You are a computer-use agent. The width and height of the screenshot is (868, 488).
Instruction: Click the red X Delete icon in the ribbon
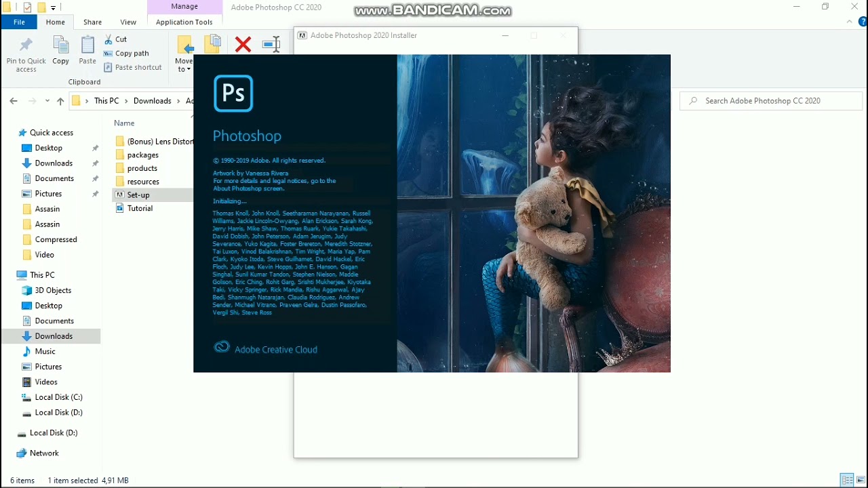click(243, 45)
